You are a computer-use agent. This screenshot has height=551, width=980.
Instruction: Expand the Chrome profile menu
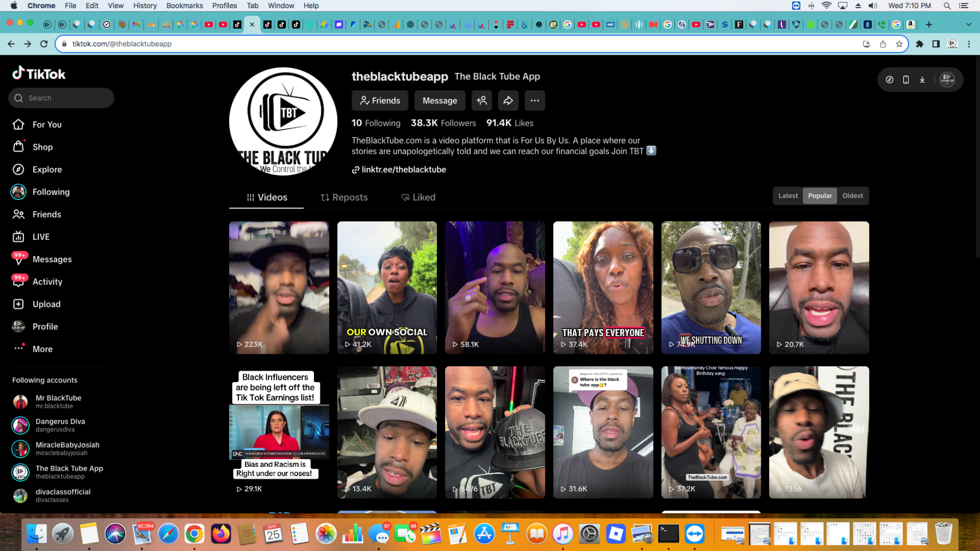pos(952,44)
